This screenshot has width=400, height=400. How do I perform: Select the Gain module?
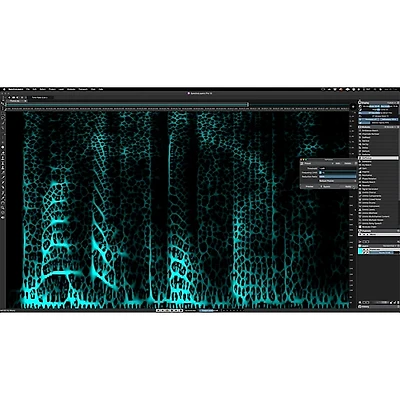point(379,168)
